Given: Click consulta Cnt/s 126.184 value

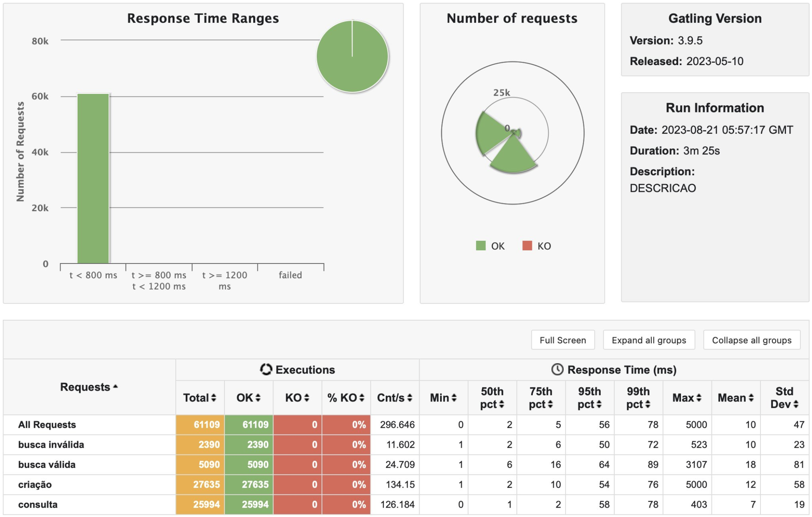Looking at the screenshot, I should coord(397,505).
